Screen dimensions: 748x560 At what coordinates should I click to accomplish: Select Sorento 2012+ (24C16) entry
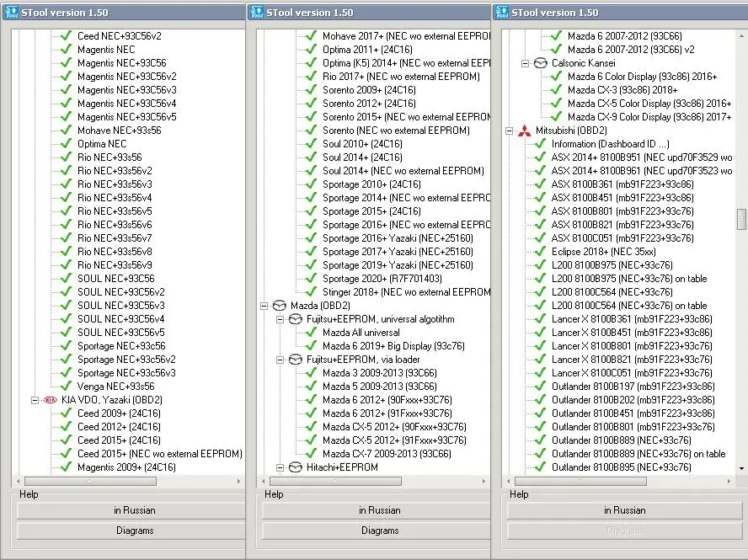tap(369, 103)
